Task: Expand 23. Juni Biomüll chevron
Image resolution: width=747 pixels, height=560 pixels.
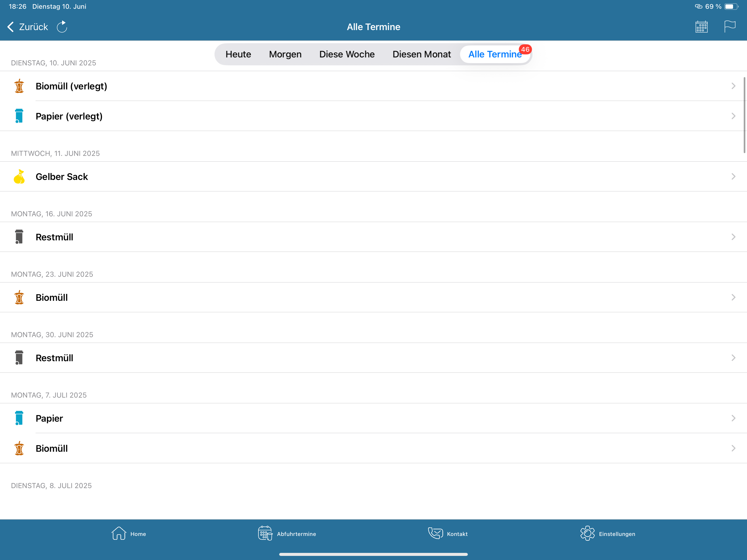Action: click(733, 297)
